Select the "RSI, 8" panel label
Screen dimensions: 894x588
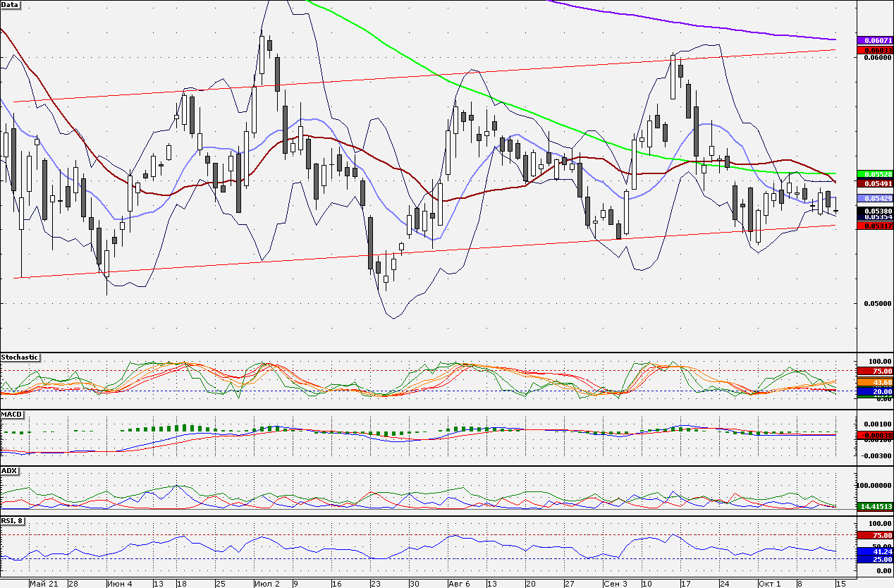click(14, 521)
